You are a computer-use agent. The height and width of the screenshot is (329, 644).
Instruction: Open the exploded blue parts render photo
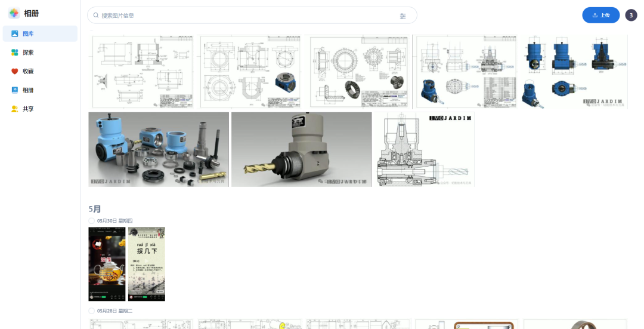click(159, 149)
